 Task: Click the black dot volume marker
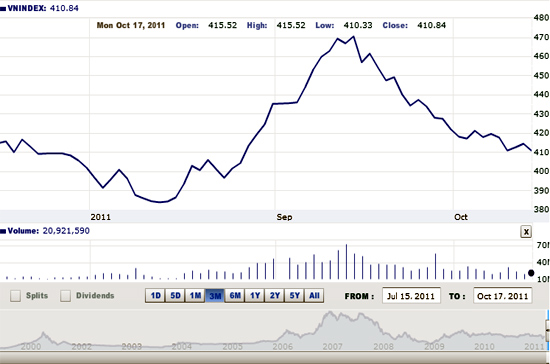pos(531,273)
